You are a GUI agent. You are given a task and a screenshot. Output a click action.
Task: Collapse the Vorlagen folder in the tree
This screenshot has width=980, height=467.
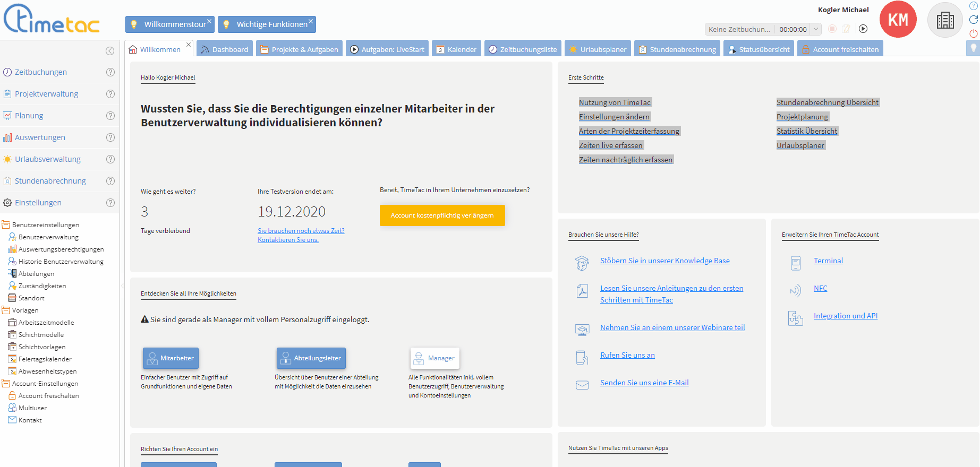coord(6,310)
